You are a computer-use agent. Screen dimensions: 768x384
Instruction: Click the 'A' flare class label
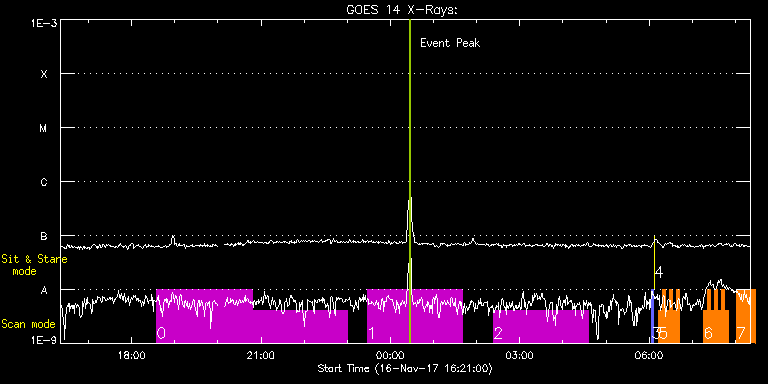pyautogui.click(x=44, y=290)
